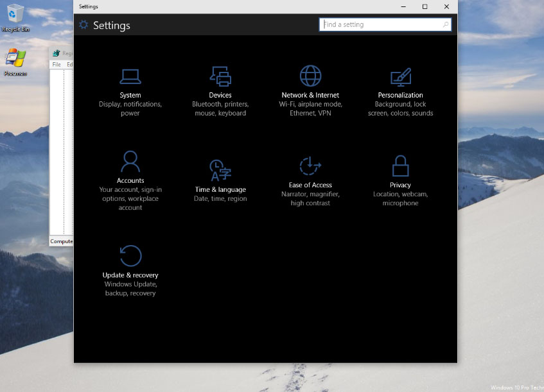This screenshot has width=544, height=392.
Task: Open the Privacy padlock icon
Action: point(400,166)
